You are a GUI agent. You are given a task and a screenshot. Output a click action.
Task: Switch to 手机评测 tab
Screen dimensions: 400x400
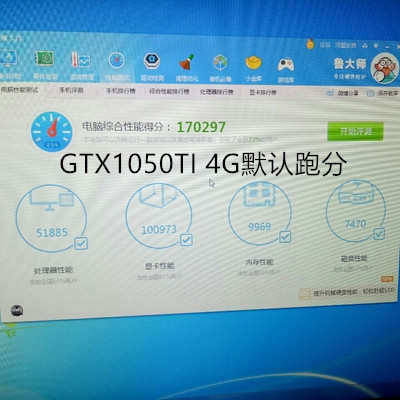tap(71, 90)
